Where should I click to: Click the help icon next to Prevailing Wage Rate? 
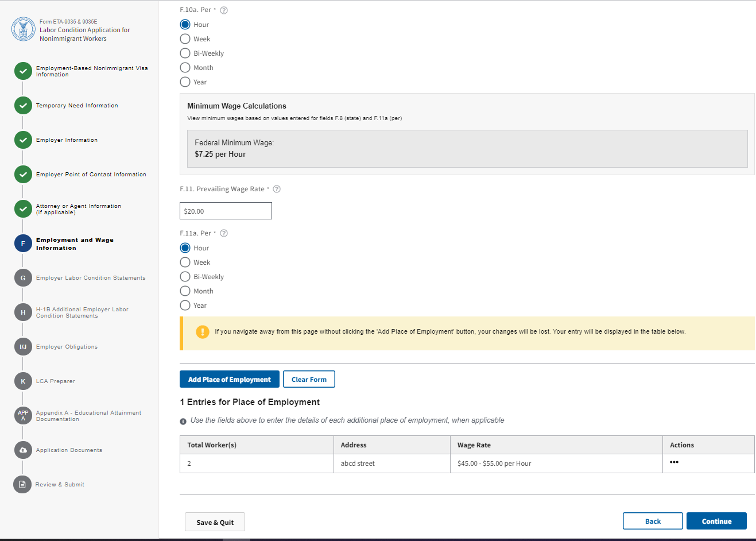coord(277,189)
